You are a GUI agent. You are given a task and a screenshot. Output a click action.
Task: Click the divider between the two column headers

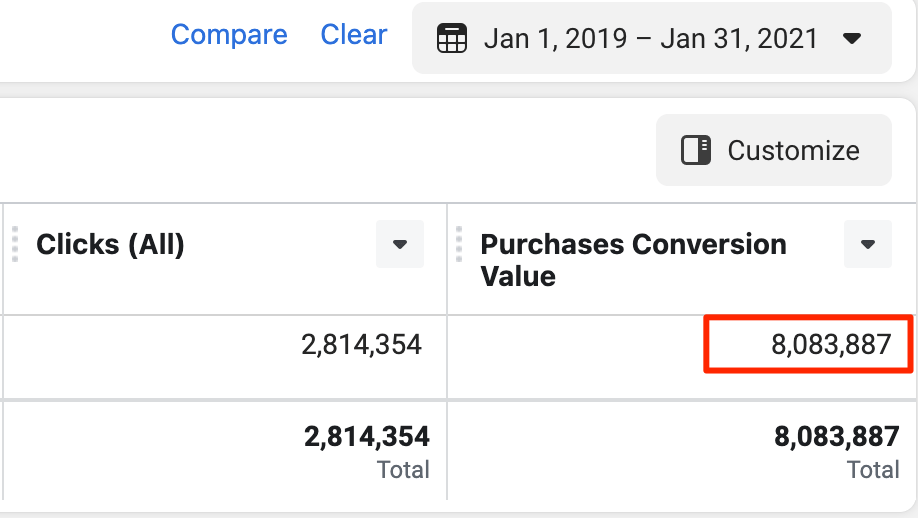[x=447, y=260]
